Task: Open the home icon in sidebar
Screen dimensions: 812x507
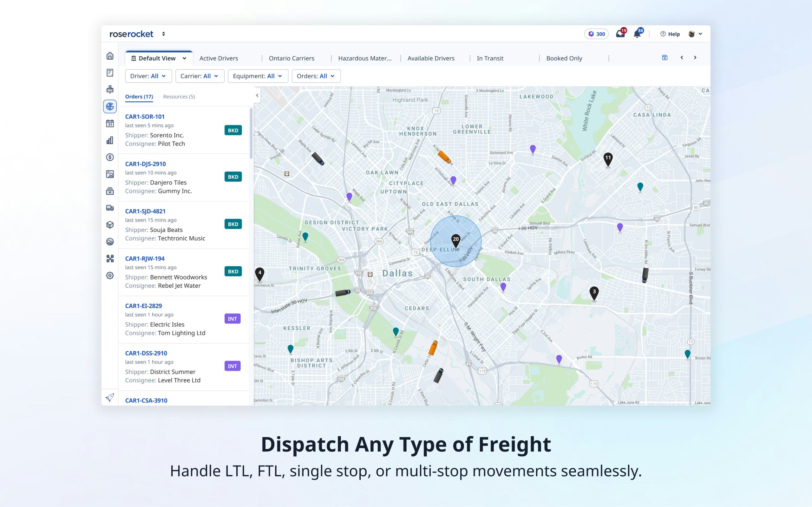Action: click(x=110, y=56)
